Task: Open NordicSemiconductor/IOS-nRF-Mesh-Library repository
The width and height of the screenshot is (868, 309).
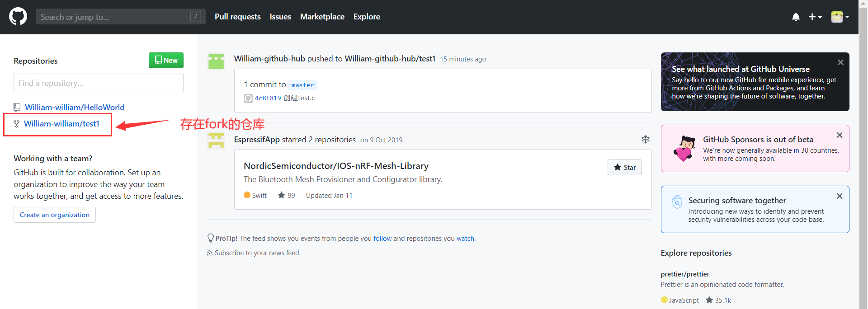Action: pos(336,166)
